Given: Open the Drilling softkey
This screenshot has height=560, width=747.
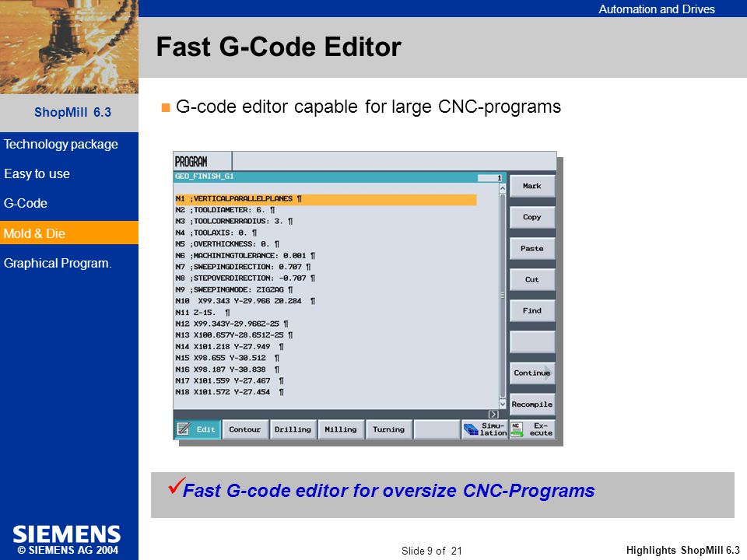Looking at the screenshot, I should [293, 429].
